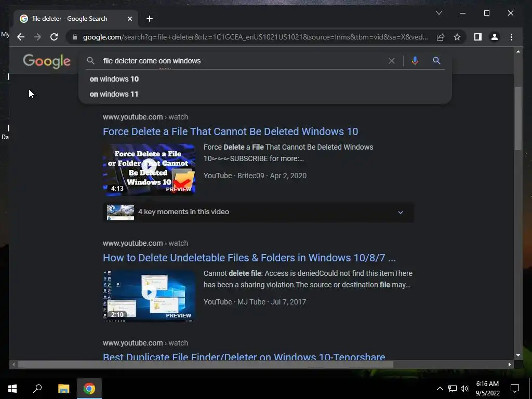Reload the Google search page
The height and width of the screenshot is (399, 532).
(x=54, y=37)
